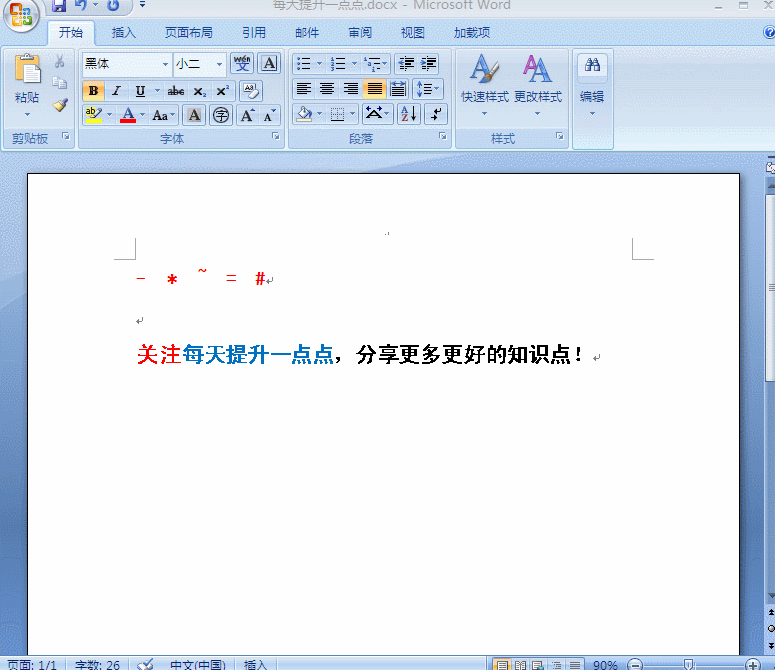The width and height of the screenshot is (775, 670).
Task: Open the font name dropdown 黑体
Action: [x=165, y=64]
